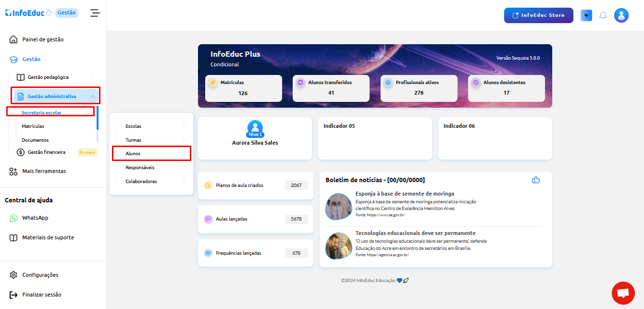Open Painel de gestão home icon
This screenshot has height=309, width=644.
[14, 39]
